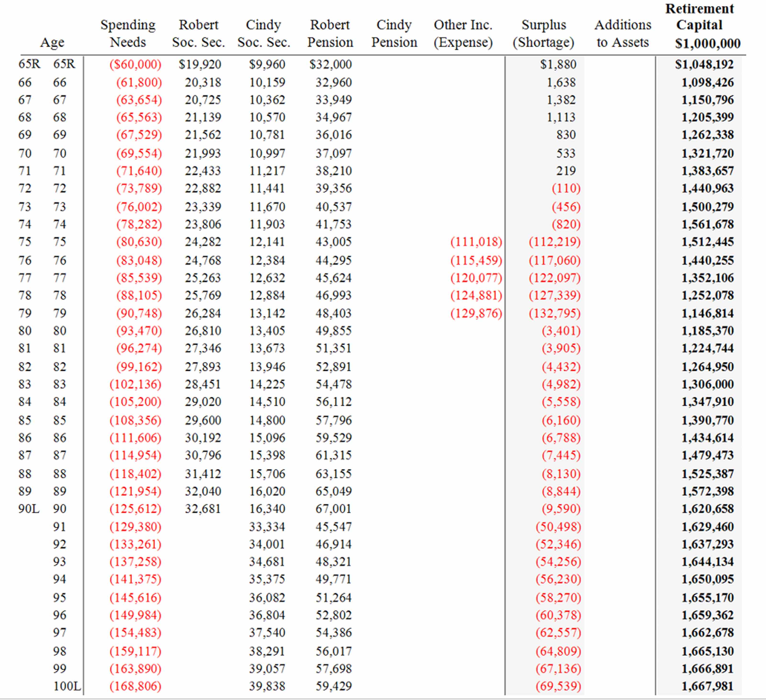Select retirement capital 1,525,387

708,474
